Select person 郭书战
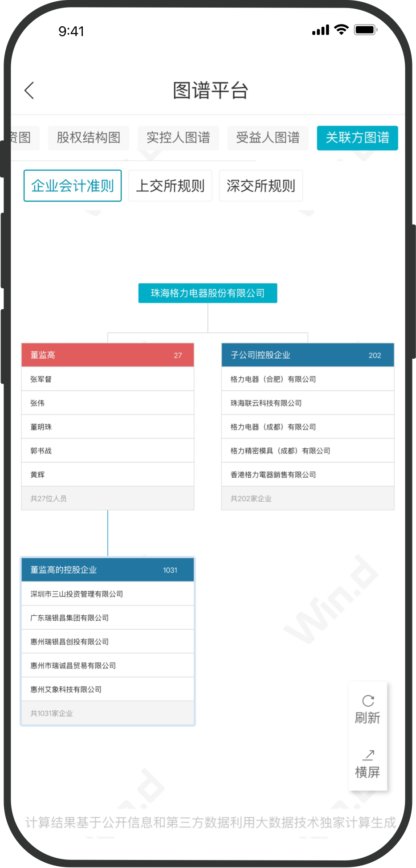 (x=108, y=450)
